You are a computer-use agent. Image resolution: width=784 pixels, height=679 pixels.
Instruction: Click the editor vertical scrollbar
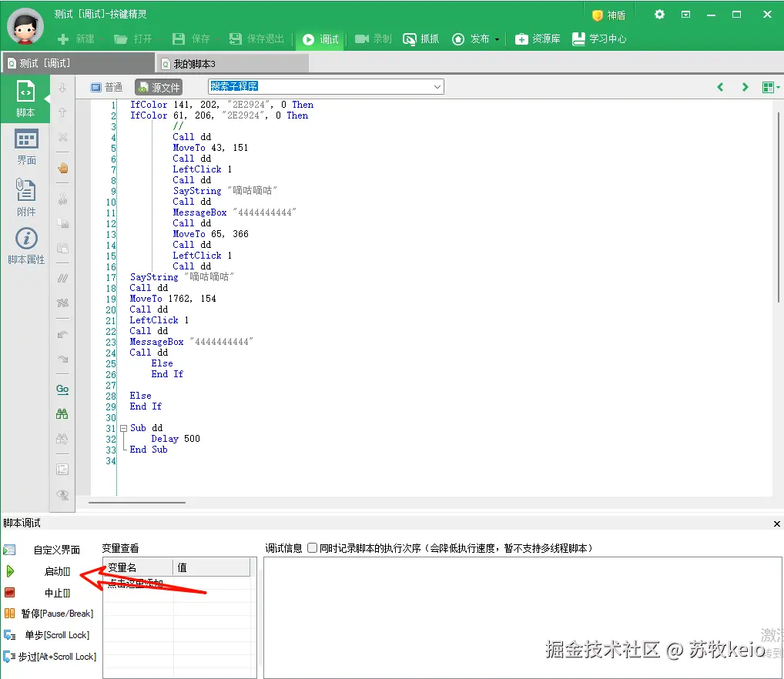pyautogui.click(x=779, y=207)
